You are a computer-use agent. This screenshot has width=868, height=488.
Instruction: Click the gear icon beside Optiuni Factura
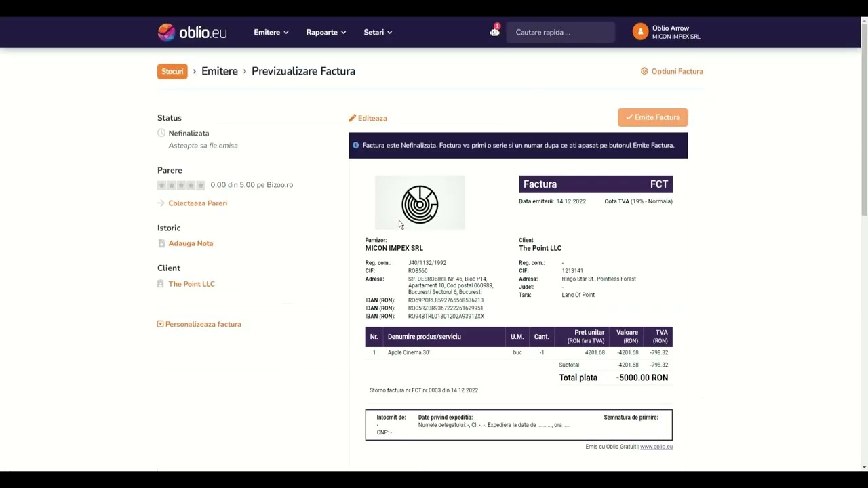(644, 71)
